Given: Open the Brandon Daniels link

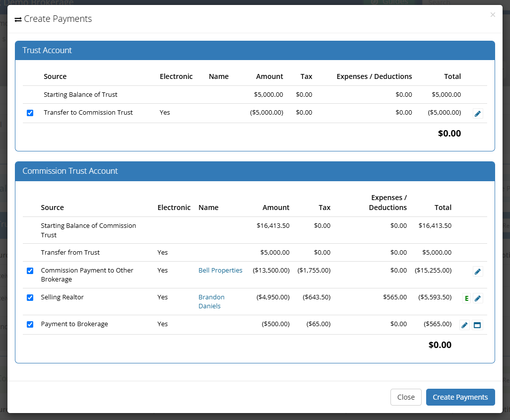Looking at the screenshot, I should (x=211, y=301).
